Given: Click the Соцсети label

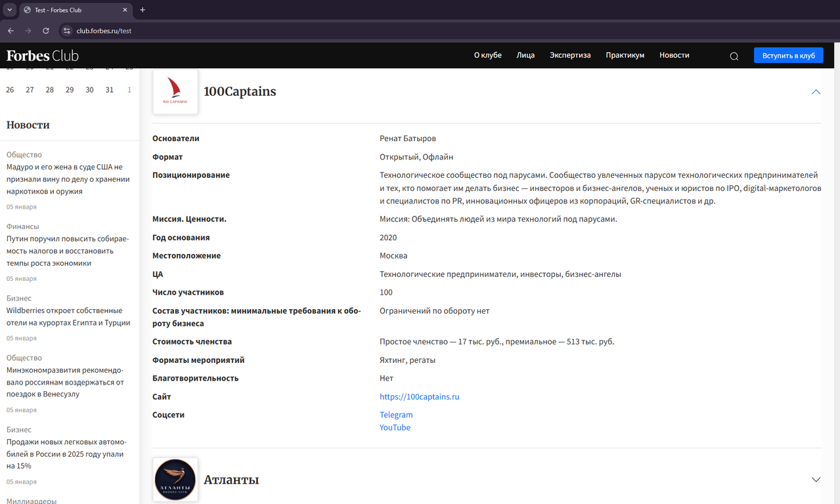Looking at the screenshot, I should 169,415.
